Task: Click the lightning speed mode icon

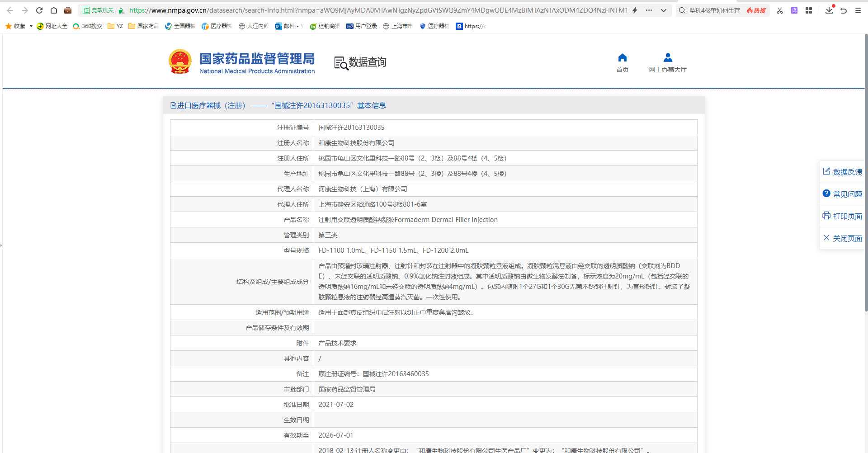Action: click(x=635, y=10)
